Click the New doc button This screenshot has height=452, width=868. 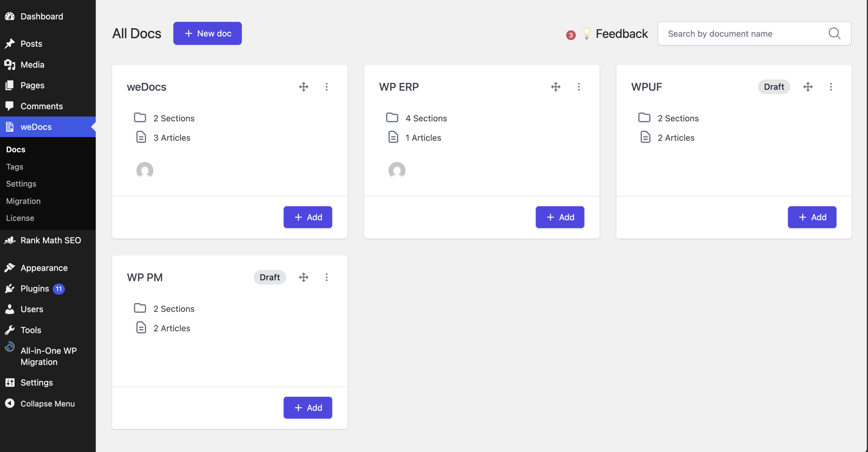(207, 33)
